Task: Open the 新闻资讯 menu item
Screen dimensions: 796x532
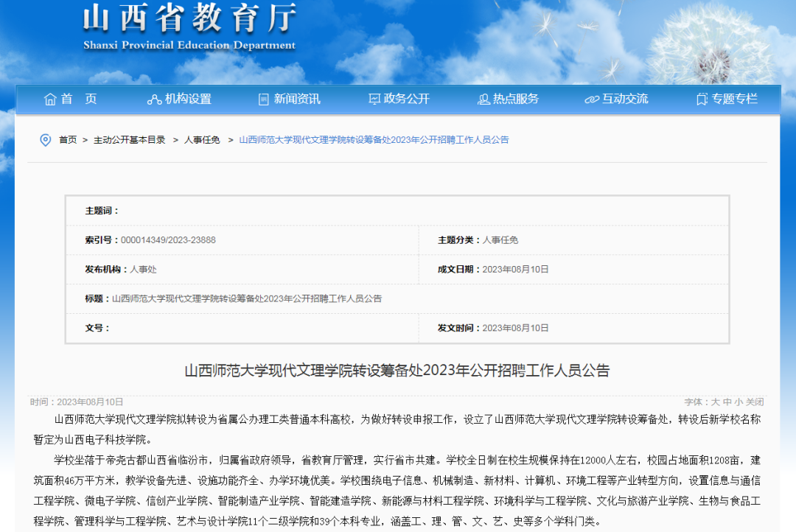Action: 297,99
